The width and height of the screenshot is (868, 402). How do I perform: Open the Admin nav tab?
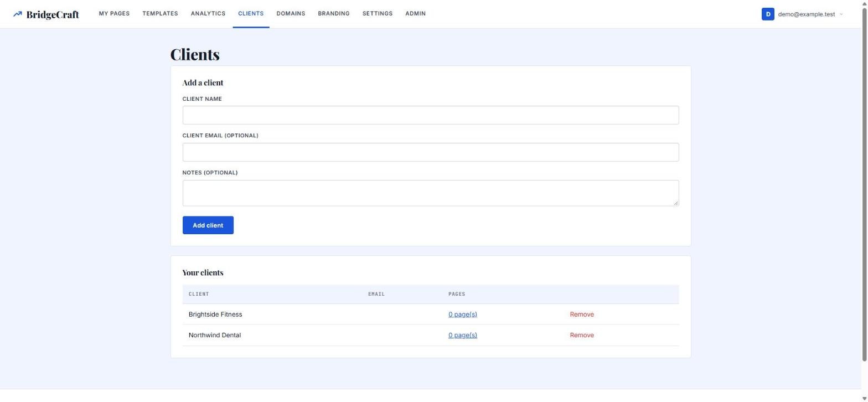tap(415, 14)
